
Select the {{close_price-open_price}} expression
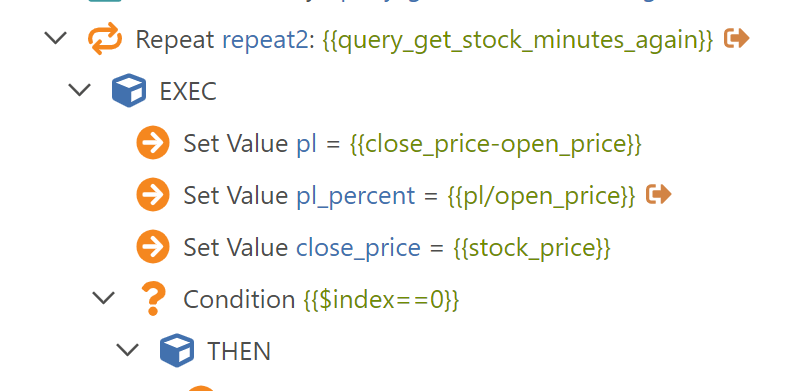(x=495, y=144)
